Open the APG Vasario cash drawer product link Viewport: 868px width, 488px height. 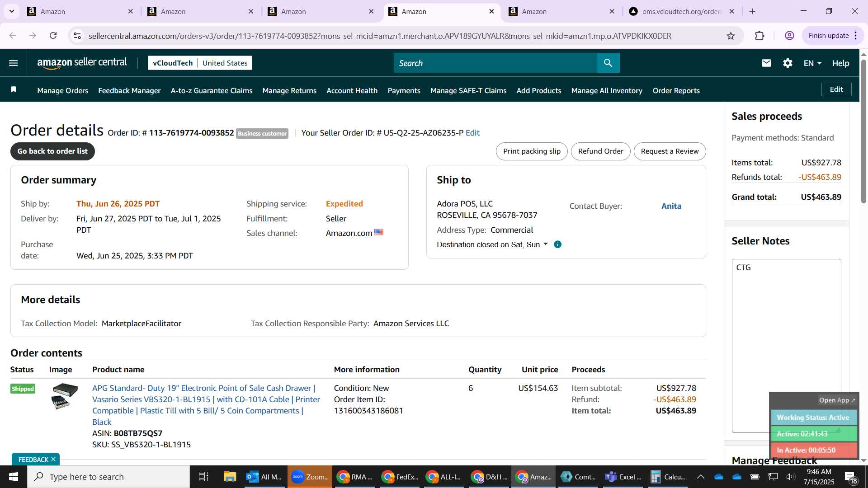[x=206, y=405]
